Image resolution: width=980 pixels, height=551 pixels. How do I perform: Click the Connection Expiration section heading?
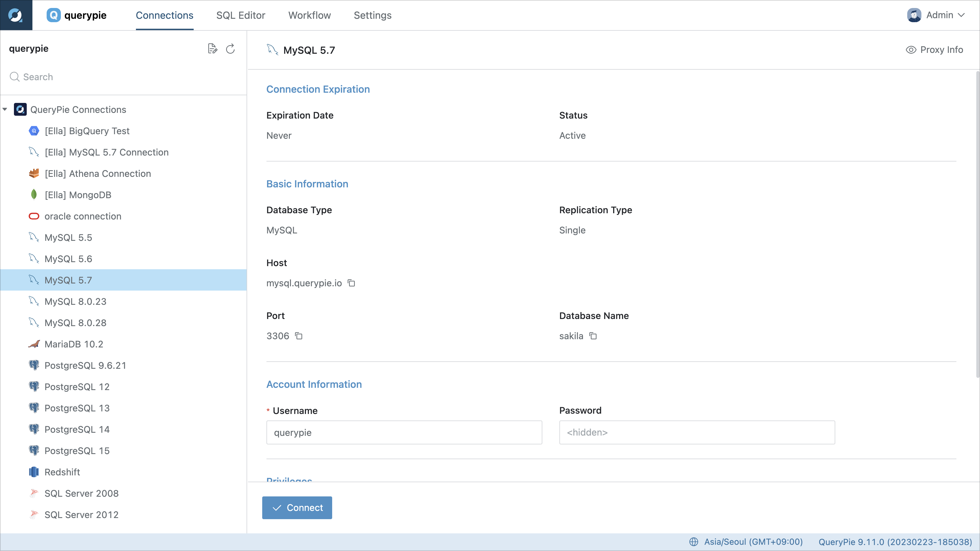[318, 89]
